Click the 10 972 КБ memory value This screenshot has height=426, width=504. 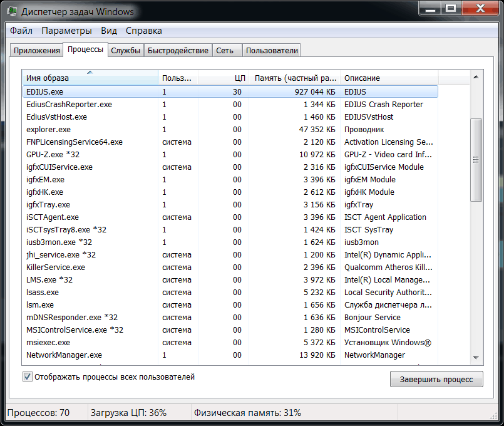click(317, 155)
